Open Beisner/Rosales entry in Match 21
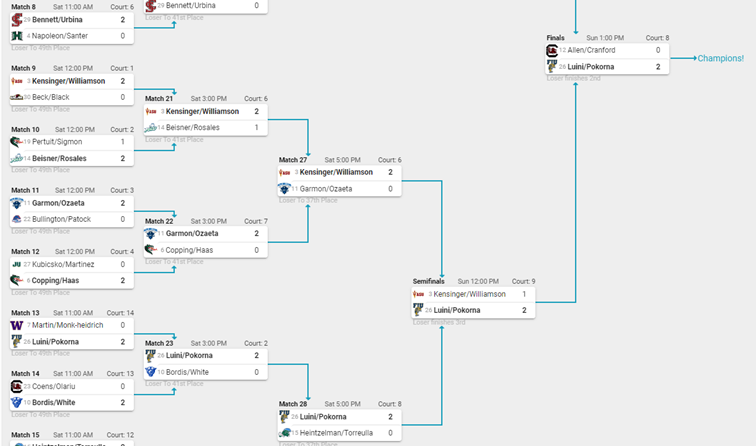Image resolution: width=756 pixels, height=446 pixels. coord(192,127)
